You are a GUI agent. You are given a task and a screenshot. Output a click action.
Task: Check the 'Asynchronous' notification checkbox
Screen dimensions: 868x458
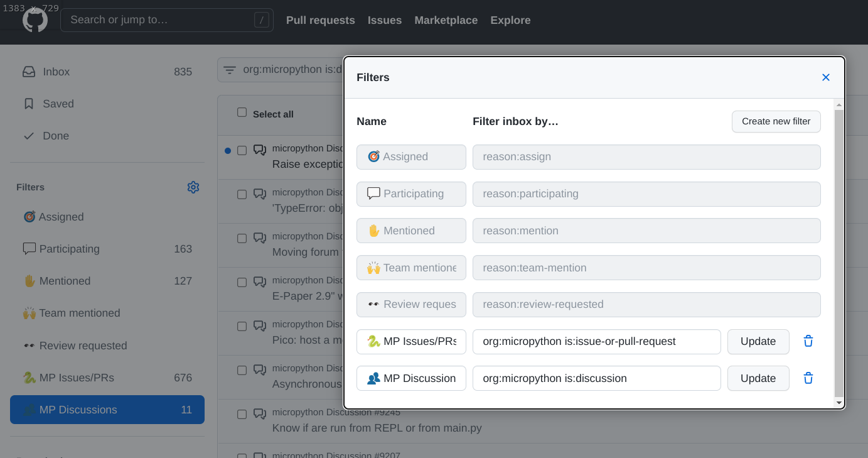pyautogui.click(x=242, y=371)
